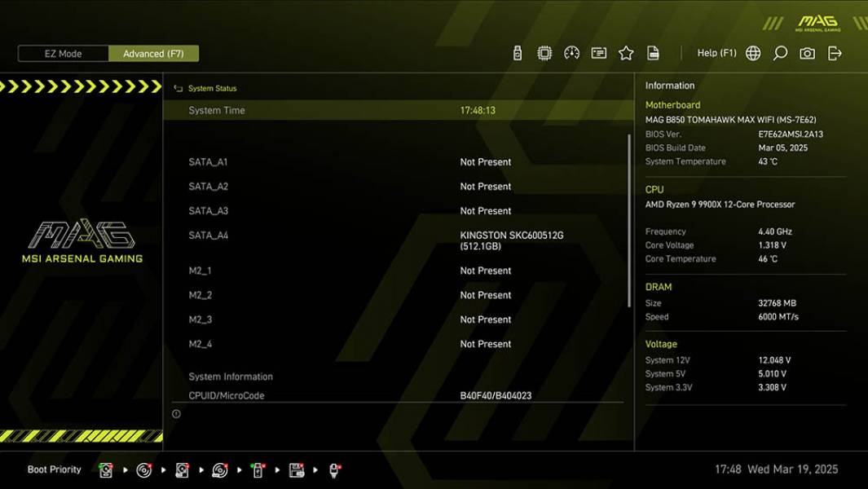
Task: Click the profile card icon in toolbar
Action: tap(598, 53)
